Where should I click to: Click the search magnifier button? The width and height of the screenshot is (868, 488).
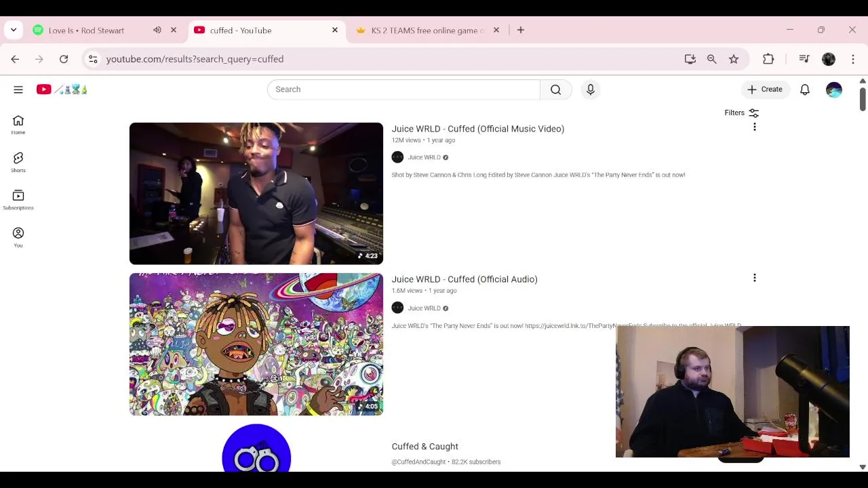click(555, 89)
